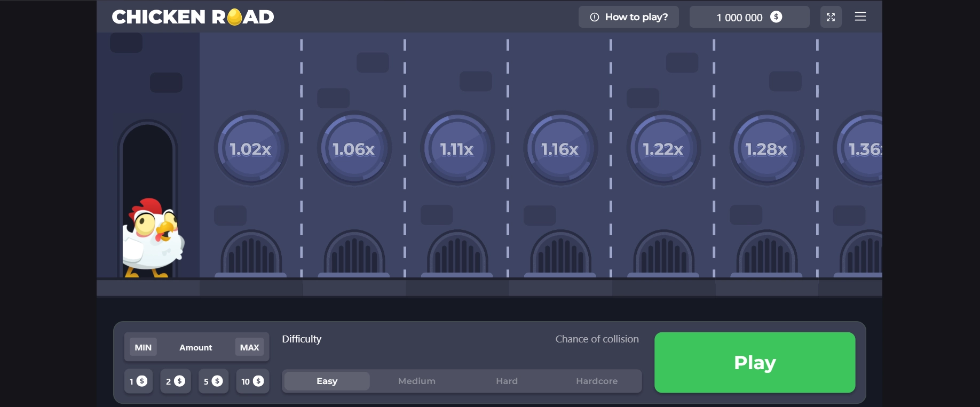
Task: Select the 1.11x multiplier coin
Action: [457, 149]
